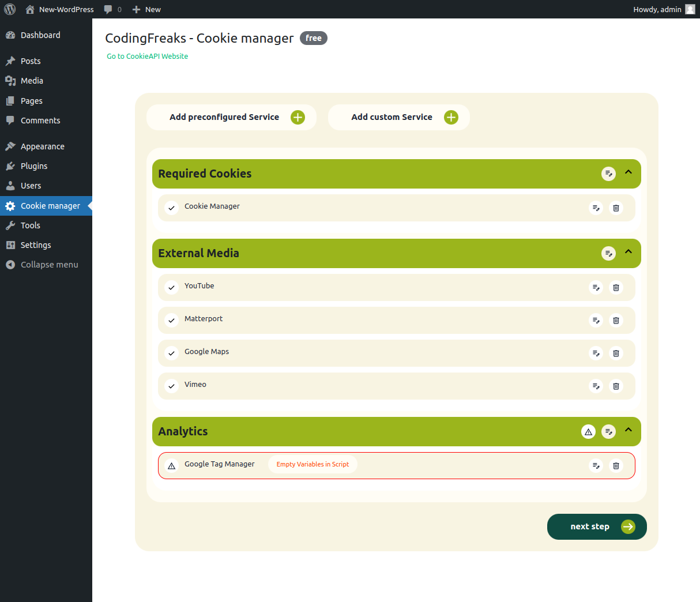The width and height of the screenshot is (700, 602).
Task: Delete the Vimeo service
Action: click(x=616, y=386)
